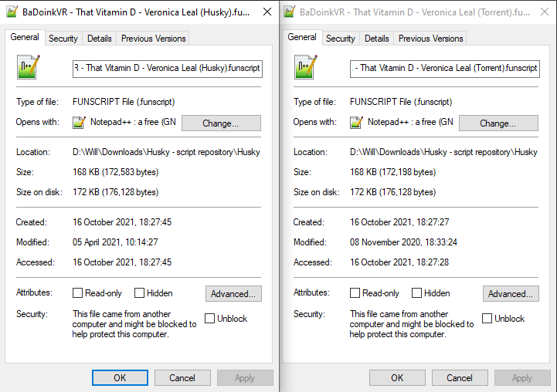
Task: Enable Read-only checkbox in Husky properties
Action: [x=77, y=293]
